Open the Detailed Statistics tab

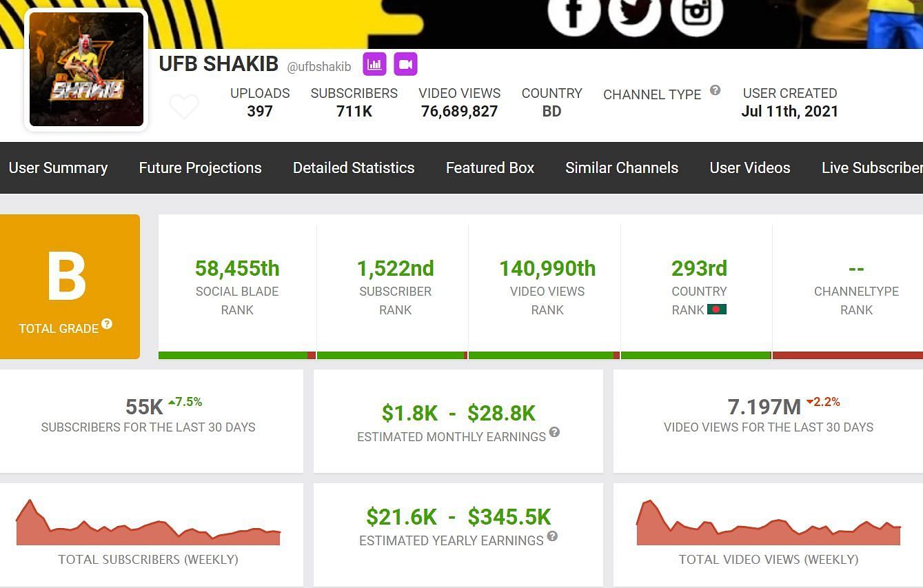point(354,168)
